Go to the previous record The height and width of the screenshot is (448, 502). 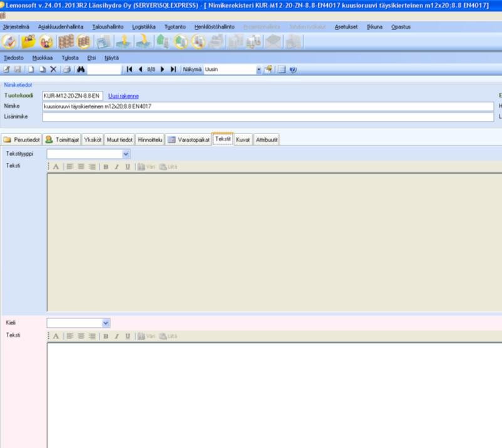point(140,70)
